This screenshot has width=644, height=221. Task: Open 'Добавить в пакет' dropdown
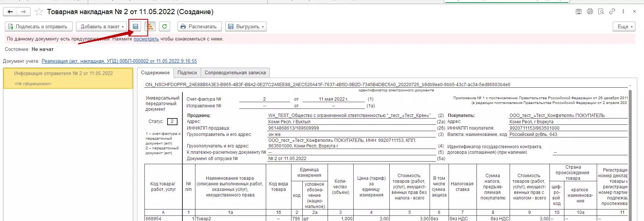click(101, 26)
